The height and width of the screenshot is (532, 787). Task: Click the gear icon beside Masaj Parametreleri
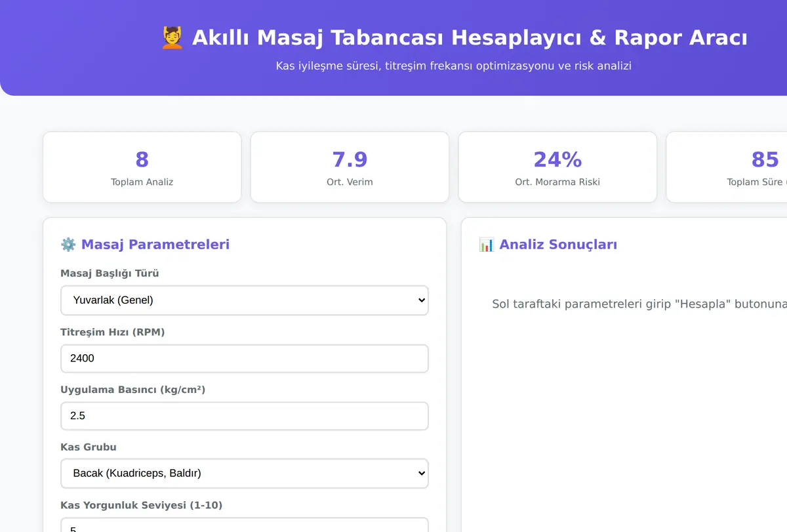[68, 245]
